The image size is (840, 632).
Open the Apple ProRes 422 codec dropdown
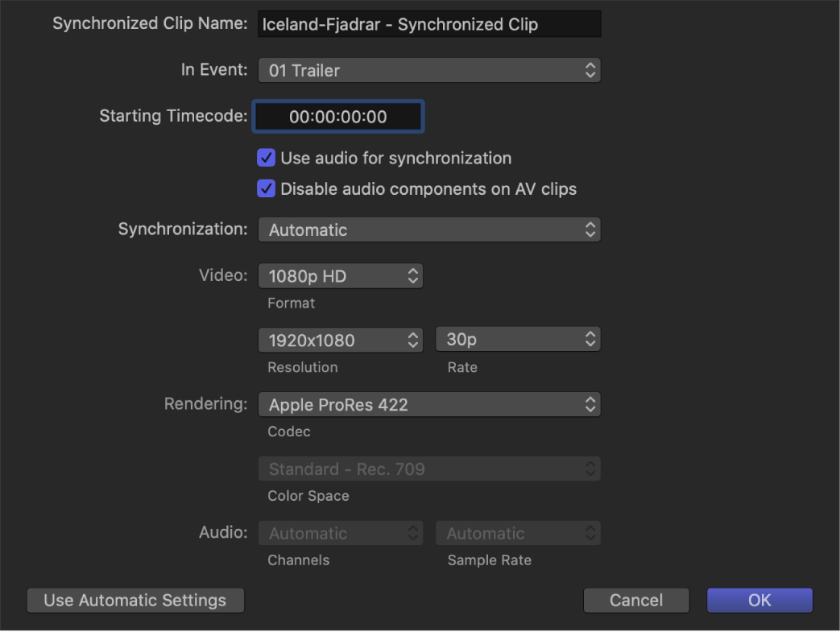click(429, 404)
